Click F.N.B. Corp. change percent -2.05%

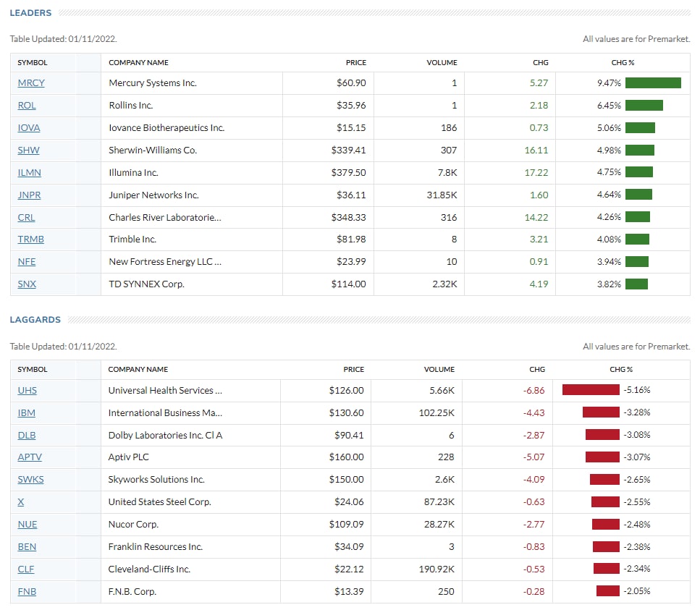coord(637,591)
